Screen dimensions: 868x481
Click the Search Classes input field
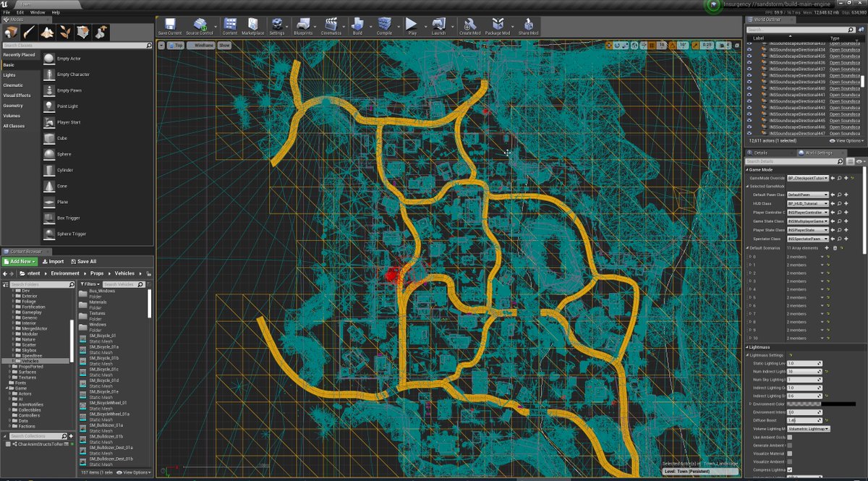[x=77, y=46]
